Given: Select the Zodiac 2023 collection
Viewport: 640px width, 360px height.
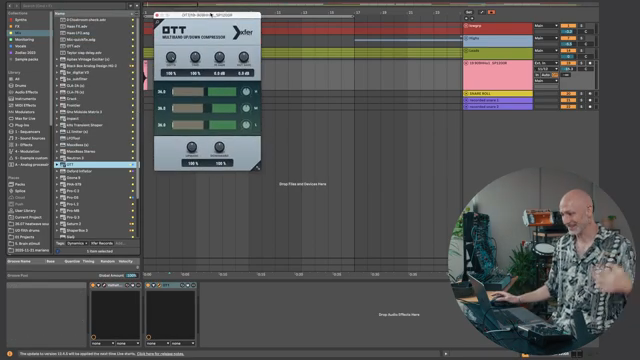Looking at the screenshot, I should click(25, 53).
